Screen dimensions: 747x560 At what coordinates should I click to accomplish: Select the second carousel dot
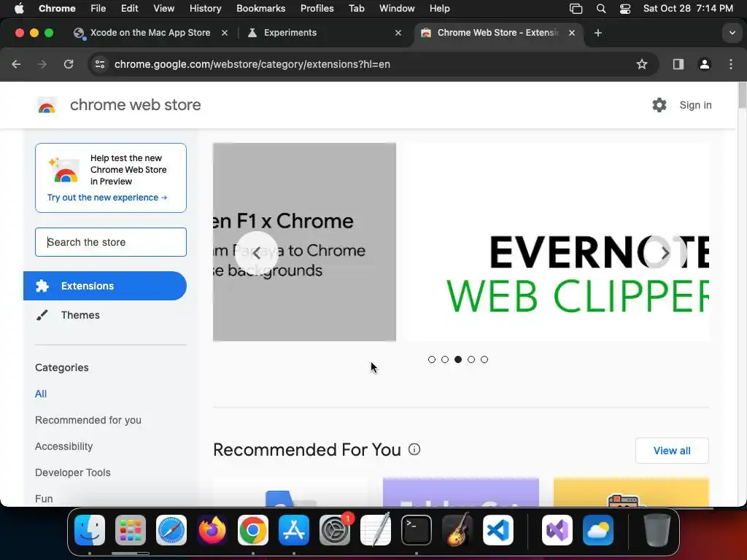pyautogui.click(x=445, y=359)
